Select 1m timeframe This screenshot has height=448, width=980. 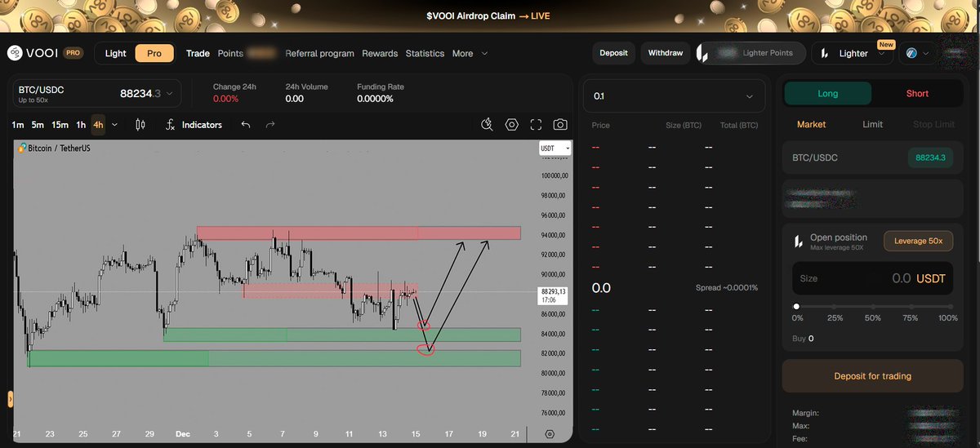coord(18,125)
